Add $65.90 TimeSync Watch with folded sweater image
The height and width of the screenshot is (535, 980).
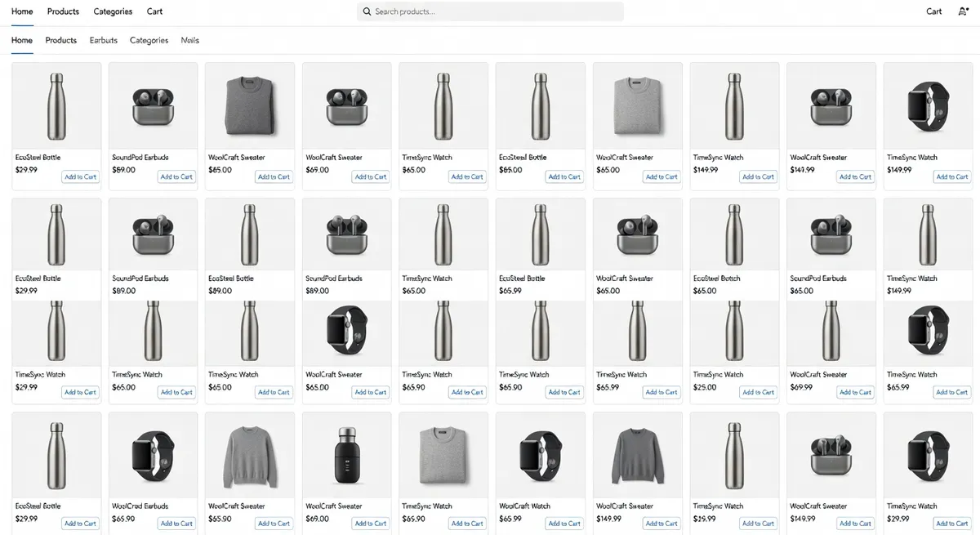tap(467, 524)
